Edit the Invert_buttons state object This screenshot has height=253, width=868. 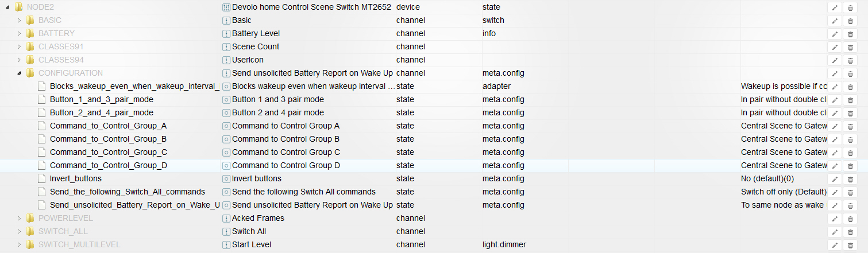pos(835,179)
